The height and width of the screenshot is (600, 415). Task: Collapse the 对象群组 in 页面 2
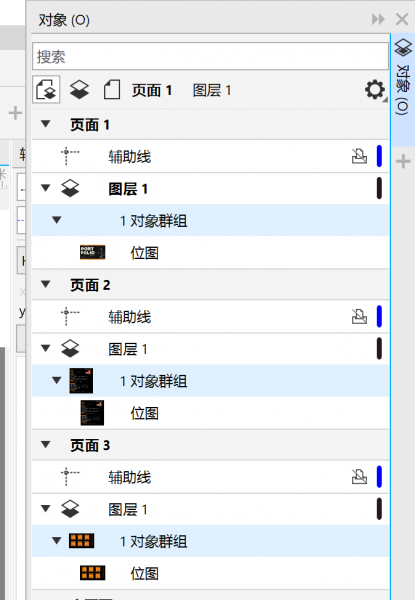(x=57, y=380)
